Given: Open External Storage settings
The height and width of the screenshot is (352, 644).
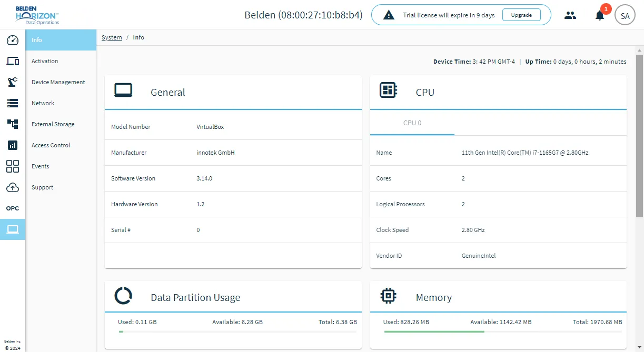Looking at the screenshot, I should (61, 124).
